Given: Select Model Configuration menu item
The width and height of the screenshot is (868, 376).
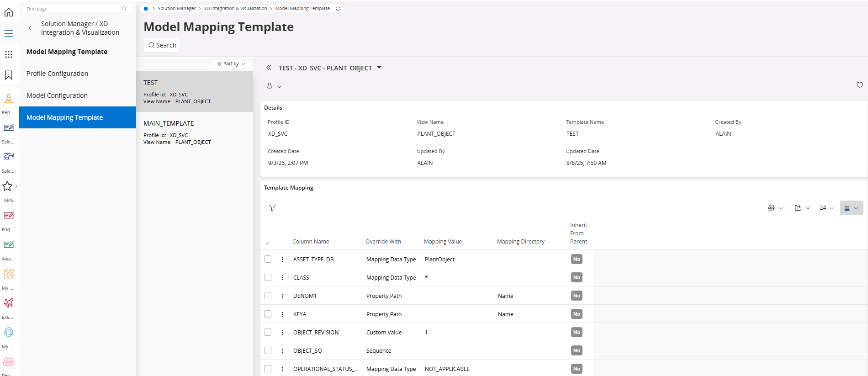Looking at the screenshot, I should tap(57, 95).
